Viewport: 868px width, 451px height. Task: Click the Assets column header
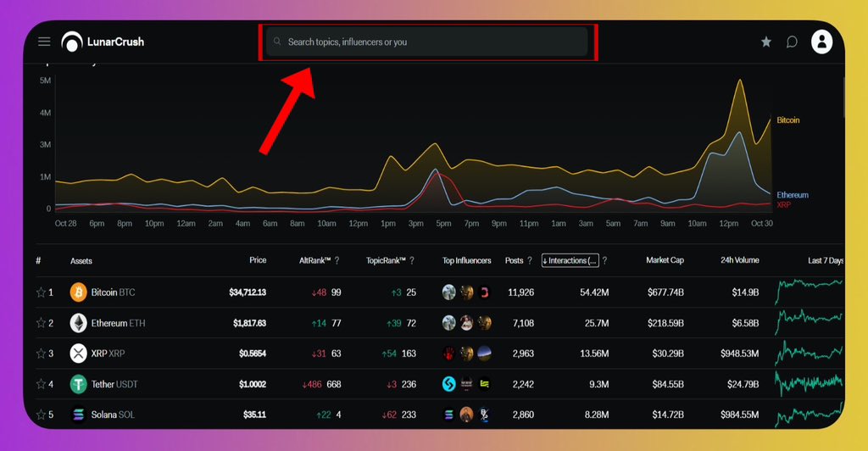pyautogui.click(x=81, y=261)
